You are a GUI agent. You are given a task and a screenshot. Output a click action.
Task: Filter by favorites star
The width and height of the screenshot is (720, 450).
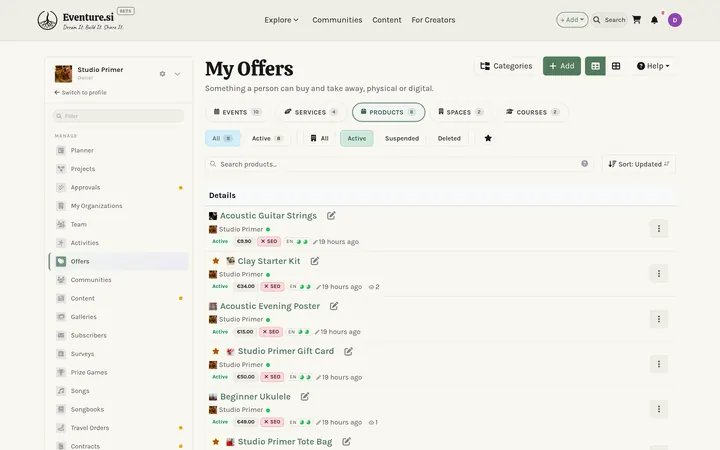(488, 138)
